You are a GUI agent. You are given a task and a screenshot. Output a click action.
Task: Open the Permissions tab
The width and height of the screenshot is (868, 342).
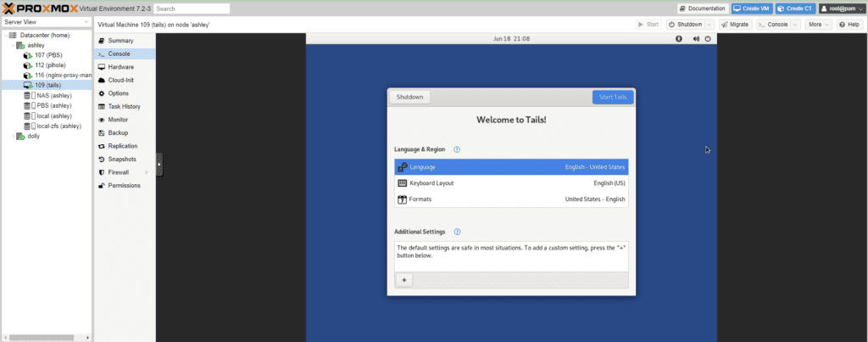(x=125, y=186)
